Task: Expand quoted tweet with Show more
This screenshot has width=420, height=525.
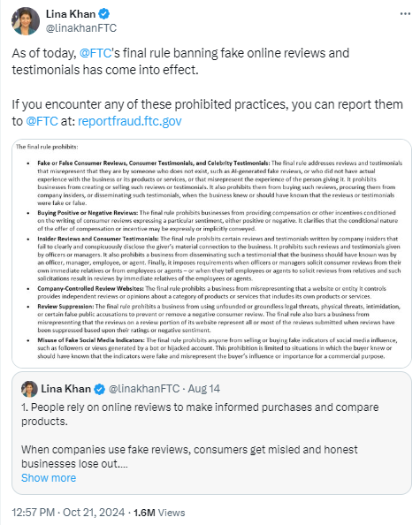Action: point(49,478)
